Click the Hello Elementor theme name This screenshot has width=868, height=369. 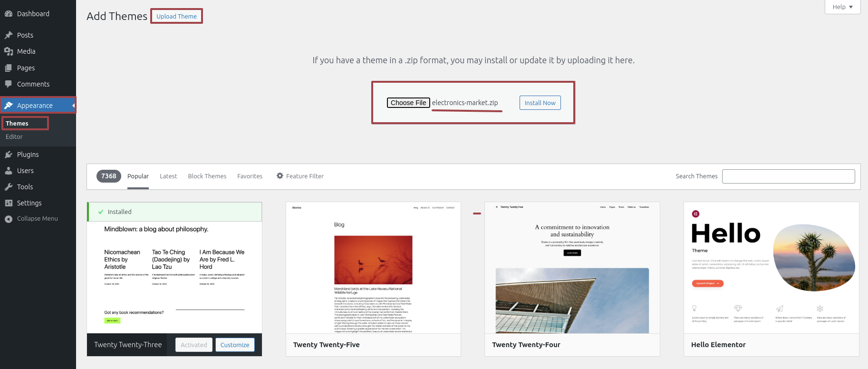[x=718, y=345]
